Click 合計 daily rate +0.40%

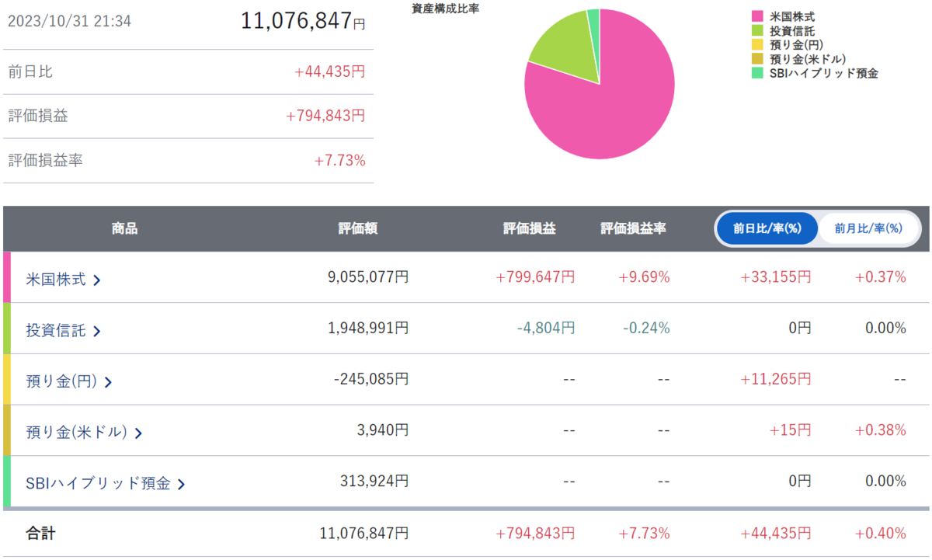pyautogui.click(x=880, y=534)
